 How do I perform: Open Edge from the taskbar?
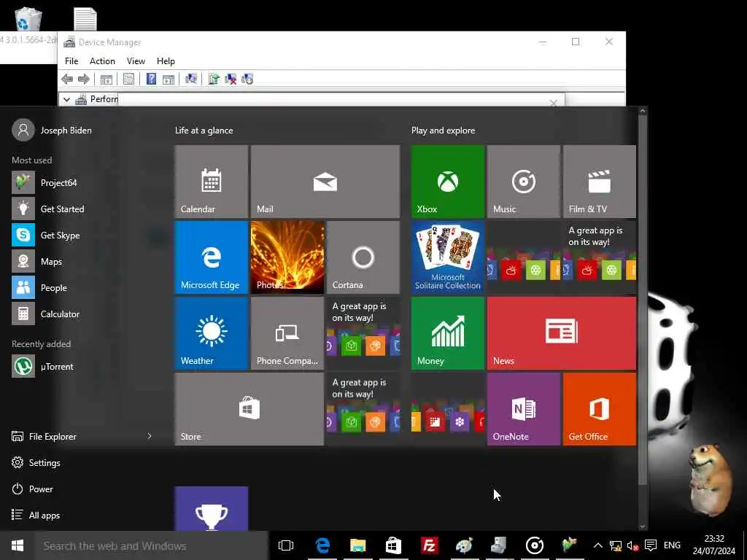(322, 545)
